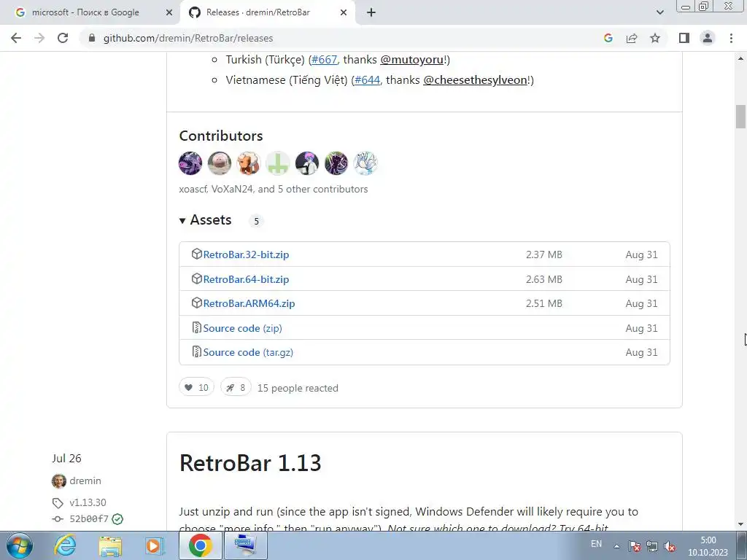This screenshot has width=747, height=560.
Task: Visit @cheesethesylveon's profile
Action: (475, 80)
